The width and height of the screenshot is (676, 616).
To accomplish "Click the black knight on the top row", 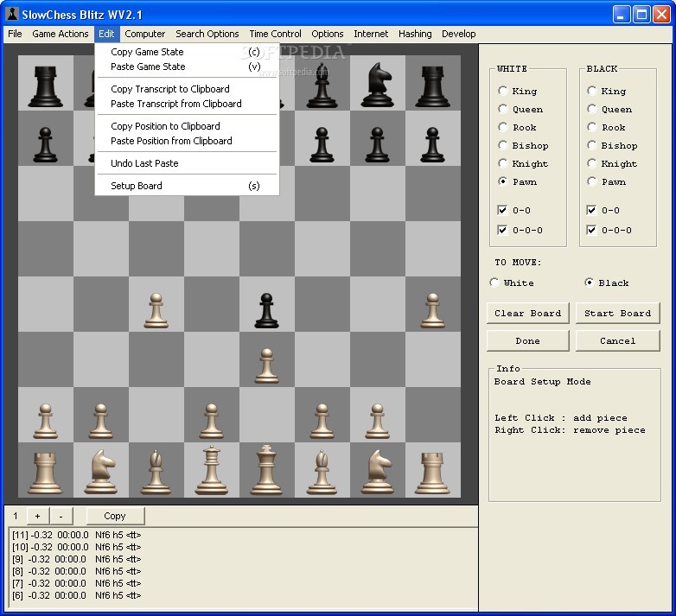I will [377, 85].
